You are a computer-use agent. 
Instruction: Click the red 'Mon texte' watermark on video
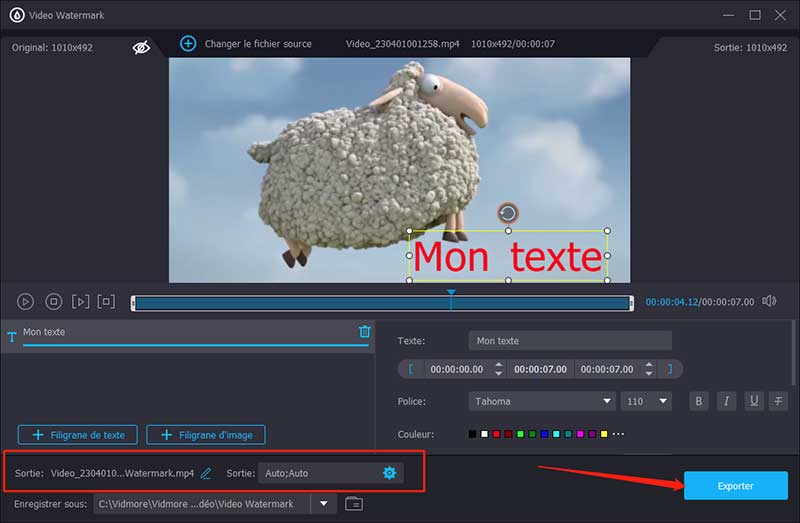[x=508, y=257]
